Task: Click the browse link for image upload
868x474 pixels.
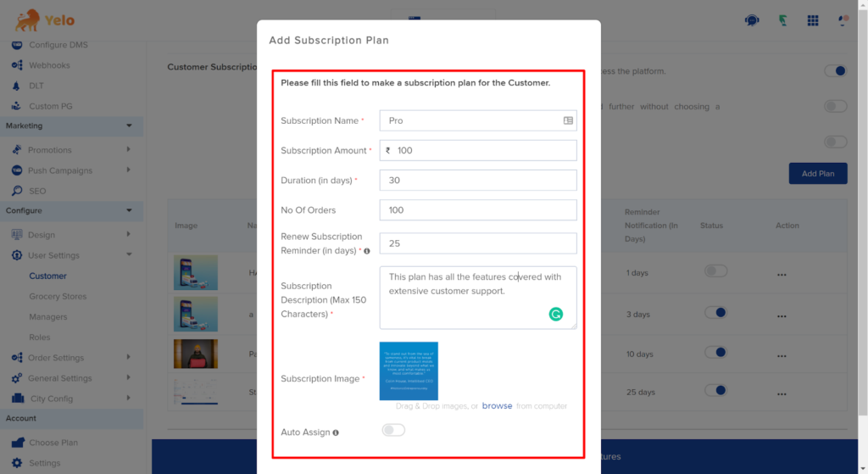Action: (x=497, y=406)
